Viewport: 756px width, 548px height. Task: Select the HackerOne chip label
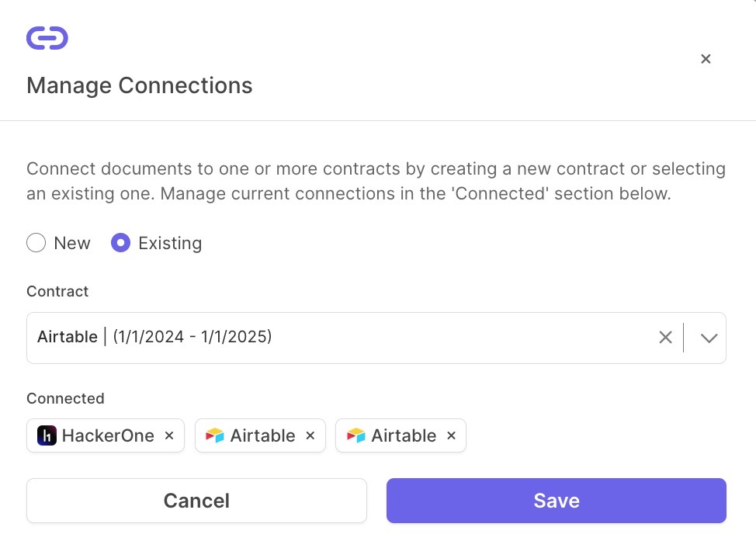[108, 435]
